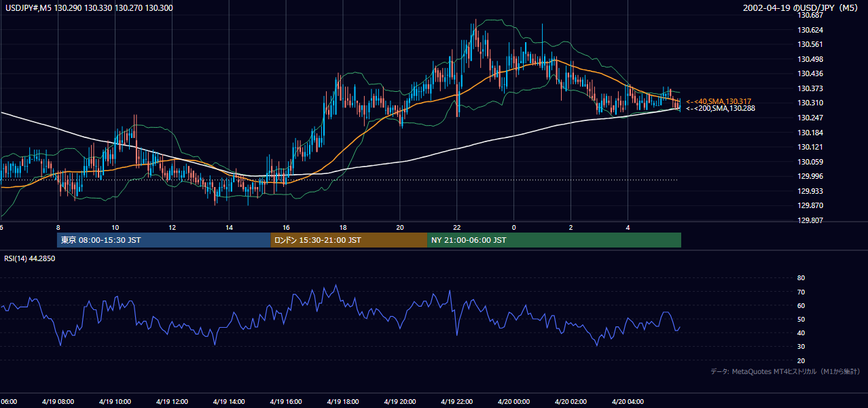Click the RSI scale value 50

click(x=801, y=319)
